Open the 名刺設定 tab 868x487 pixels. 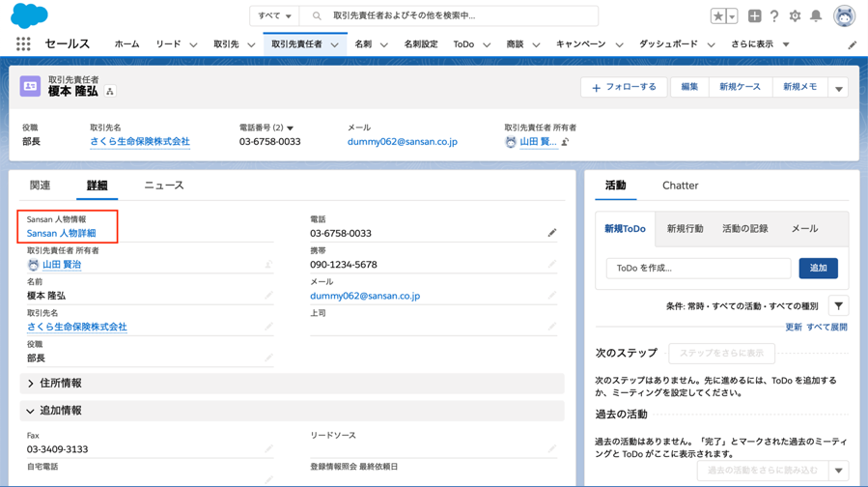[x=421, y=44]
